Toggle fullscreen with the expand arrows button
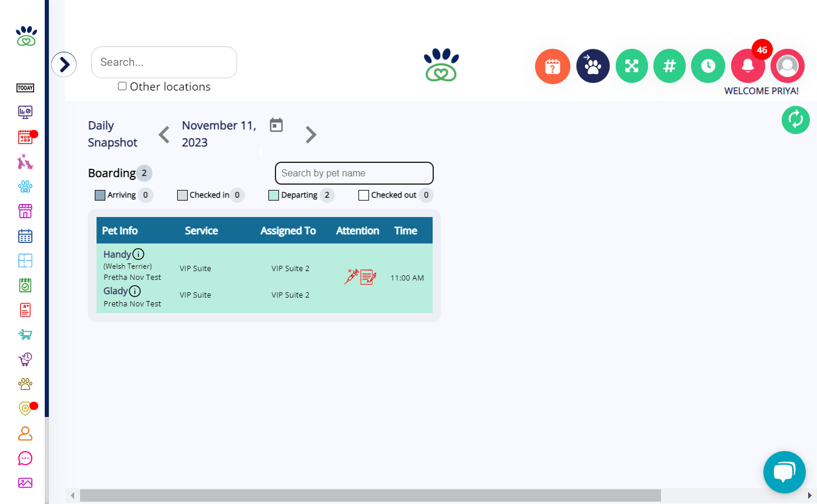This screenshot has height=504, width=817. click(632, 66)
